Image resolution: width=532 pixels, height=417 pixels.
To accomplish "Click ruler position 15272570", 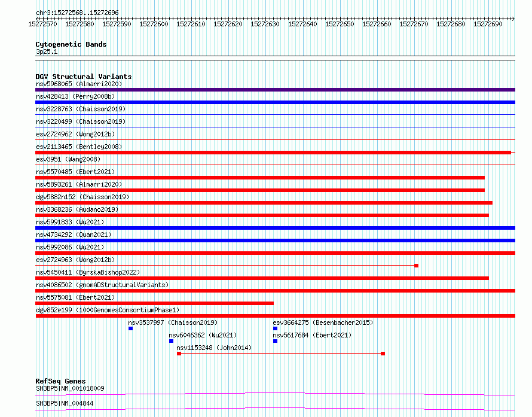I will point(43,24).
